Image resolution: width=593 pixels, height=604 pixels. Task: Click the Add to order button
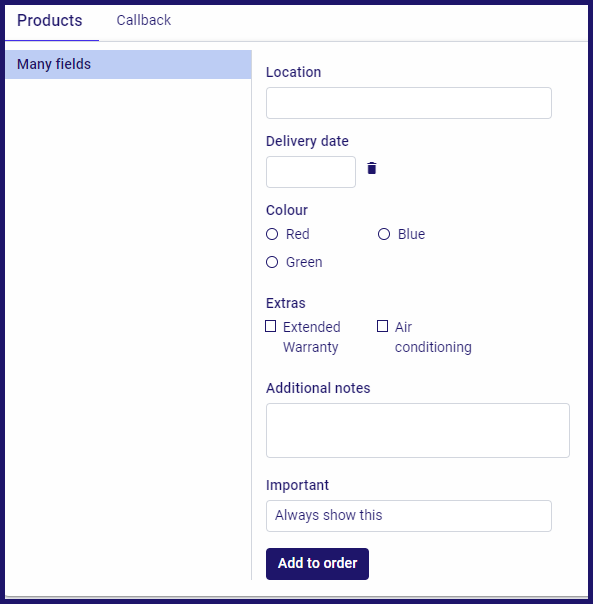click(x=317, y=564)
